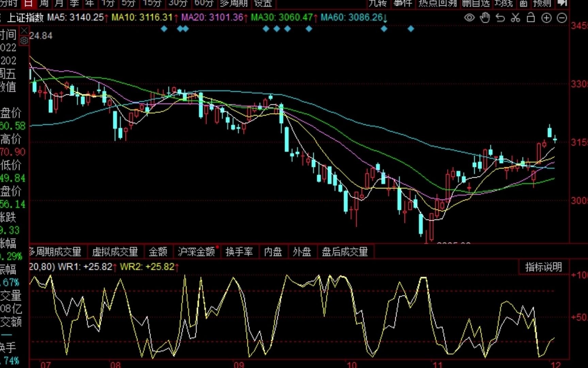Click the MA60: 3086.26 label
The height and width of the screenshot is (368, 588).
(x=352, y=17)
